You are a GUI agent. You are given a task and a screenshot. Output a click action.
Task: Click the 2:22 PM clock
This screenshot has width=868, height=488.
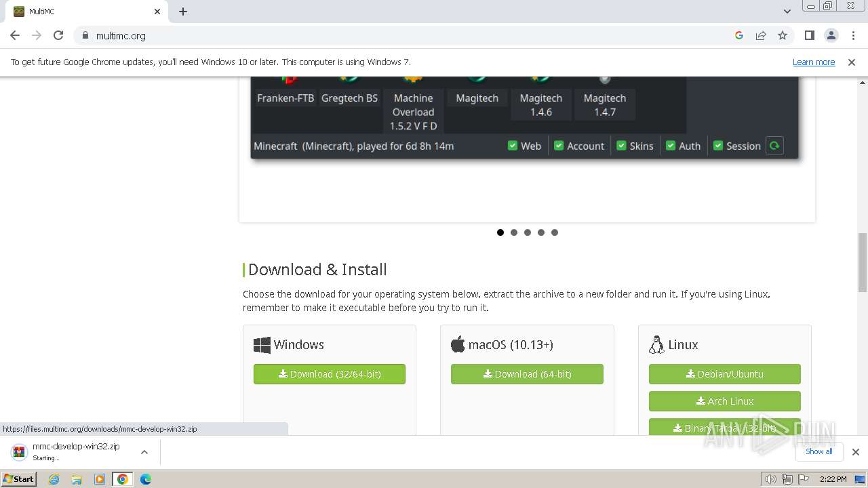coord(833,479)
